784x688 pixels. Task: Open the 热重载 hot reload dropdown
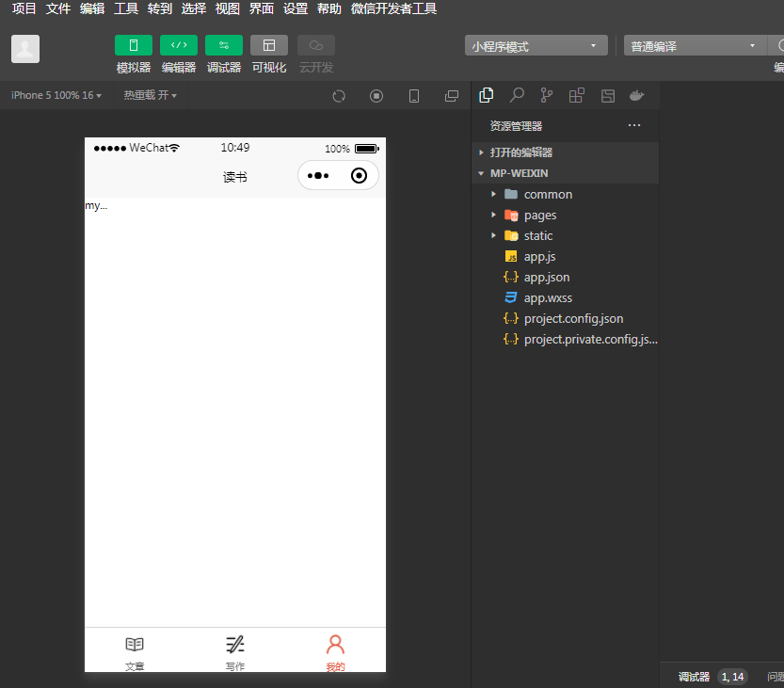[150, 95]
